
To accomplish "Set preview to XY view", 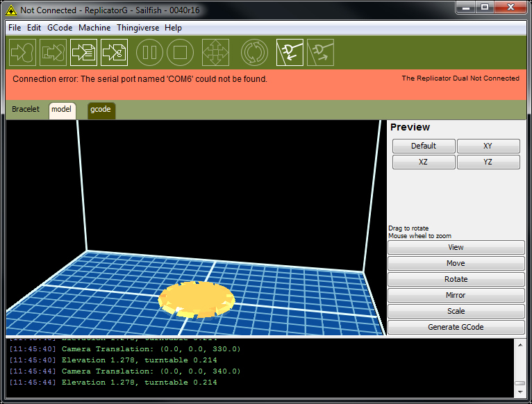I will 488,146.
